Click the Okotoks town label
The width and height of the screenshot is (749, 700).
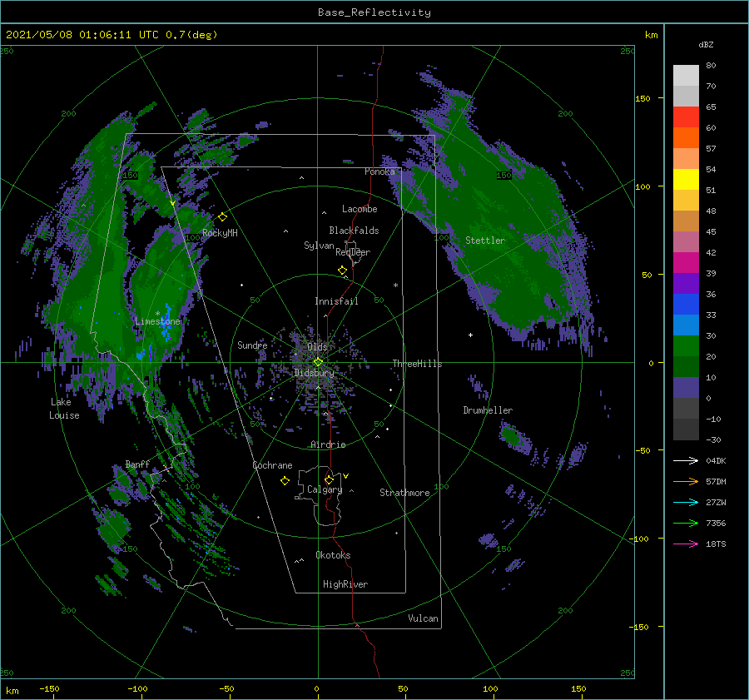tap(333, 555)
